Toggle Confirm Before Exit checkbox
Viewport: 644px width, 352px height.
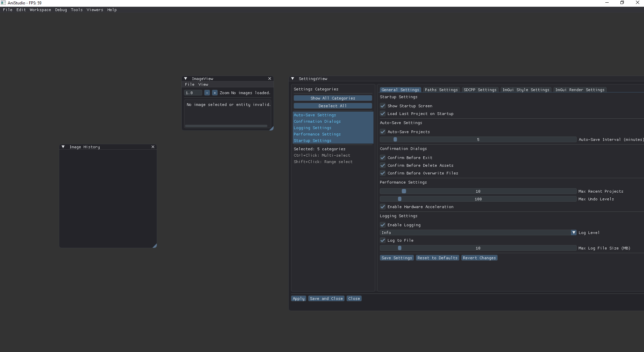pyautogui.click(x=383, y=158)
